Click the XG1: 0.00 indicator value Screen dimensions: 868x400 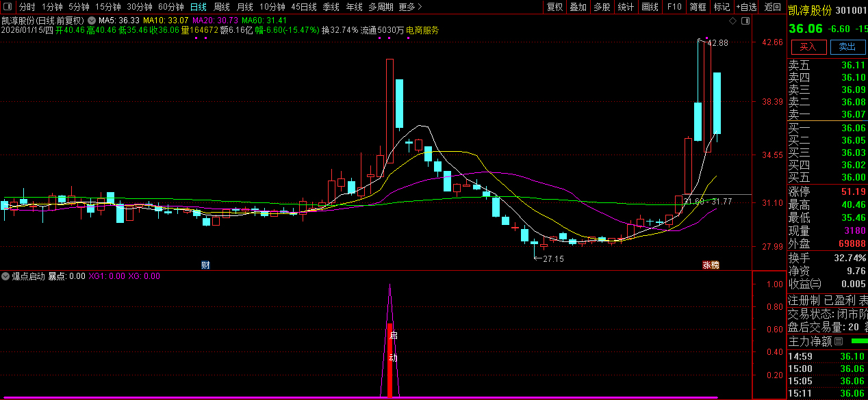click(x=107, y=276)
